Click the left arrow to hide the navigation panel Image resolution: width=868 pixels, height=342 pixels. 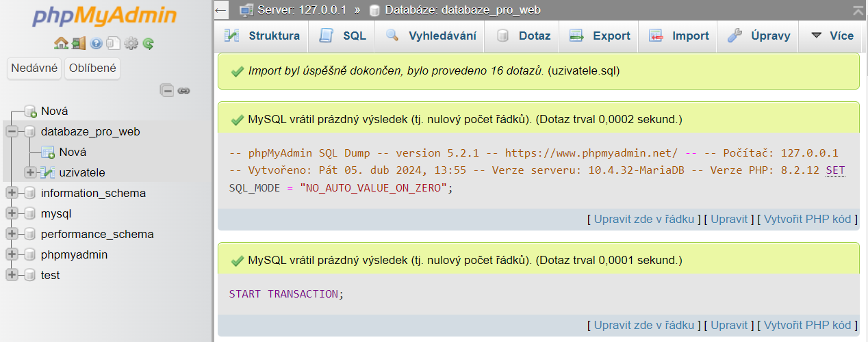[220, 10]
